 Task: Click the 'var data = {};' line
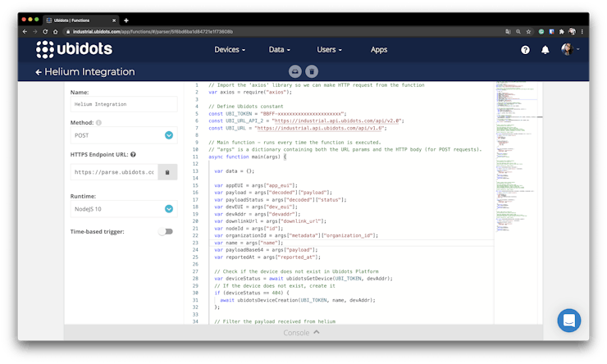[x=235, y=171]
